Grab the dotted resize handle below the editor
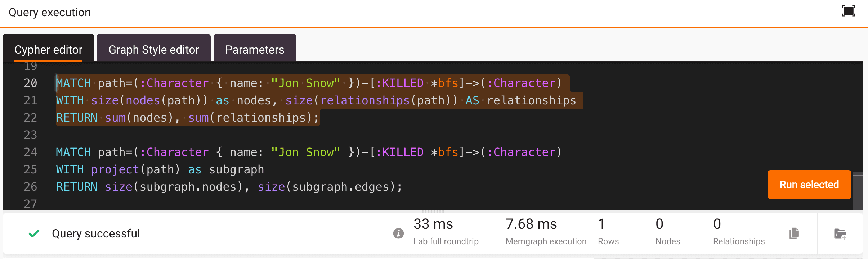Image resolution: width=868 pixels, height=259 pixels. click(x=433, y=212)
